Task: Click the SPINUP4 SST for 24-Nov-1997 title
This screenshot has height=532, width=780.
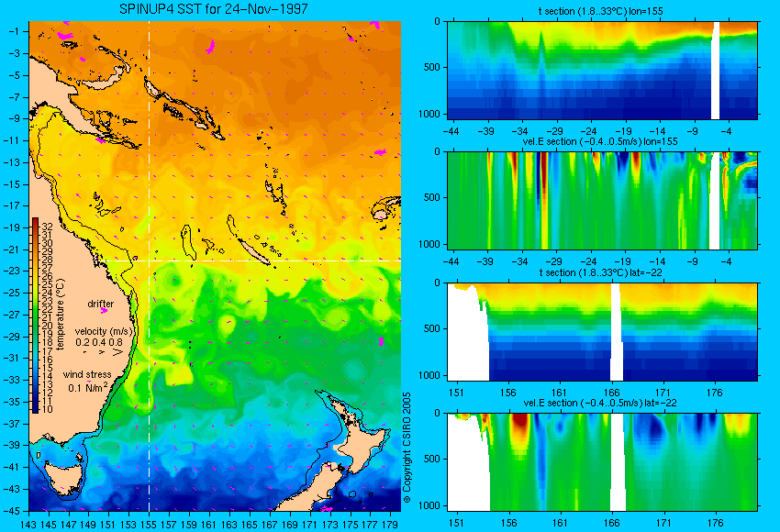Action: click(214, 9)
